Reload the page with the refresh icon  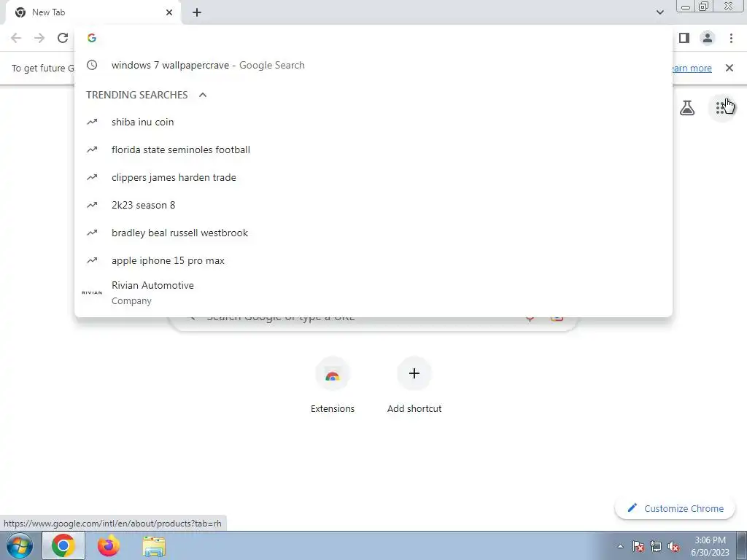pos(63,38)
